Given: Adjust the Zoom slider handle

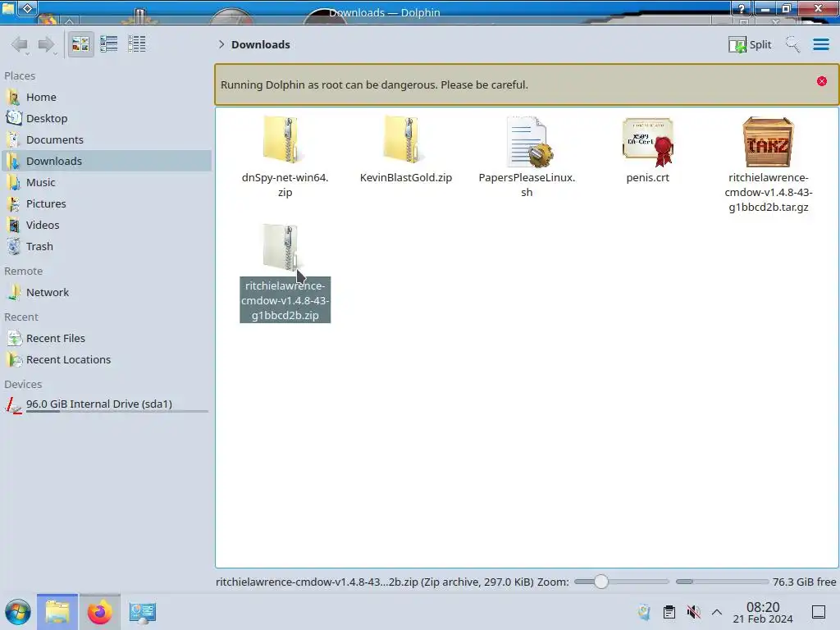Looking at the screenshot, I should [x=601, y=582].
